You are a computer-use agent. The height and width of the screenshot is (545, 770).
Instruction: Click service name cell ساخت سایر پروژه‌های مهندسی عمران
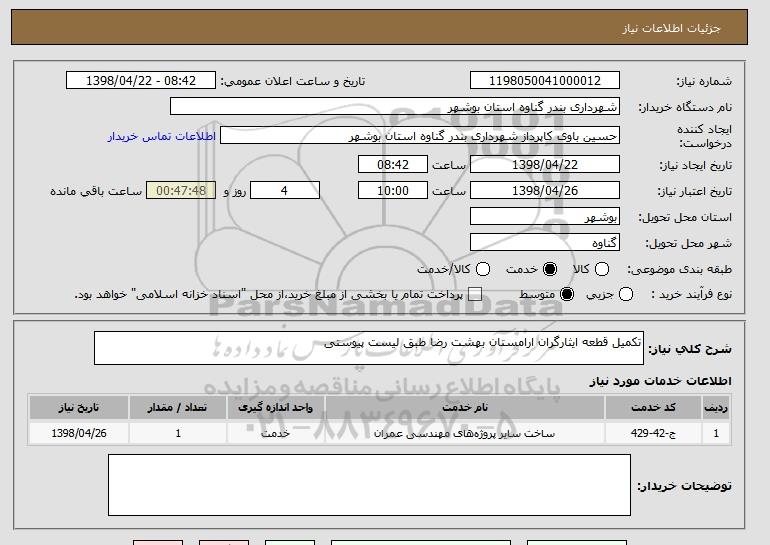click(465, 434)
